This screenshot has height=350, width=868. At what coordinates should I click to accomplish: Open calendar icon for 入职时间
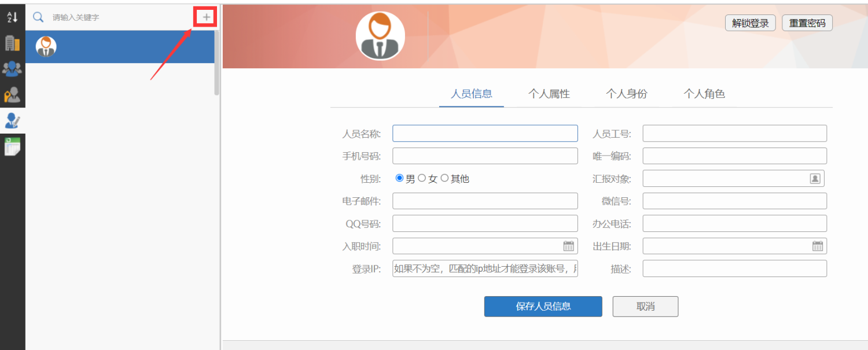(569, 246)
